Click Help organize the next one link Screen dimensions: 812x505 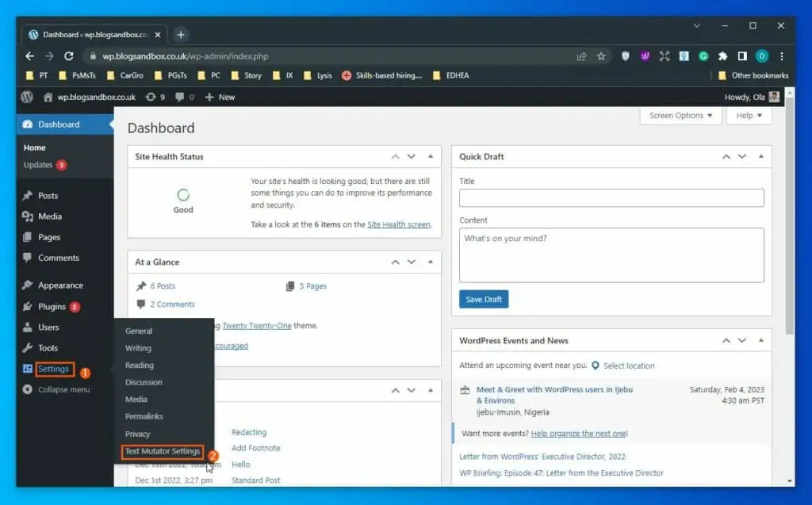[x=580, y=434]
